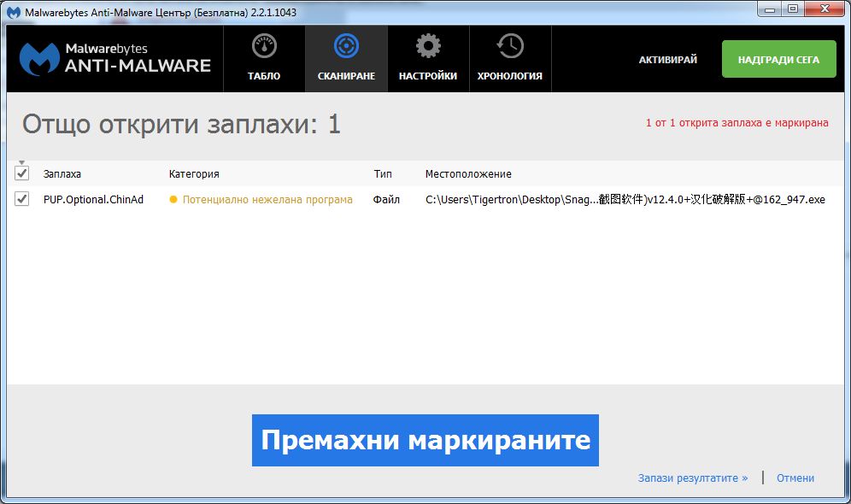
Task: Sort by the Категория column header
Action: (x=194, y=174)
